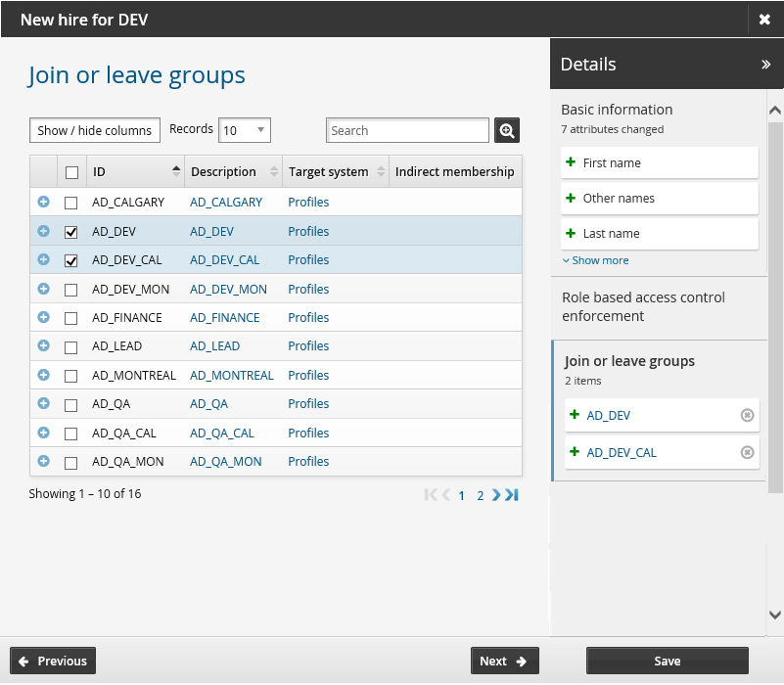784x685 pixels.
Task: Click into the Search input field
Action: click(407, 130)
